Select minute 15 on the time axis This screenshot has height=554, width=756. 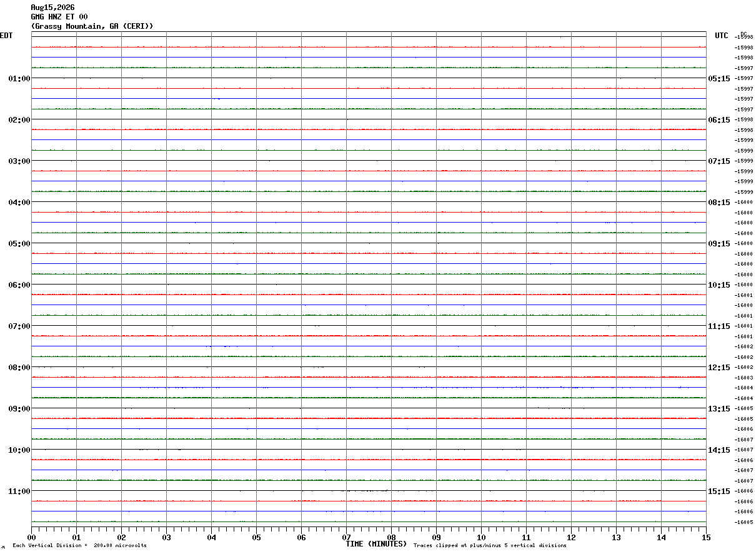pyautogui.click(x=706, y=537)
